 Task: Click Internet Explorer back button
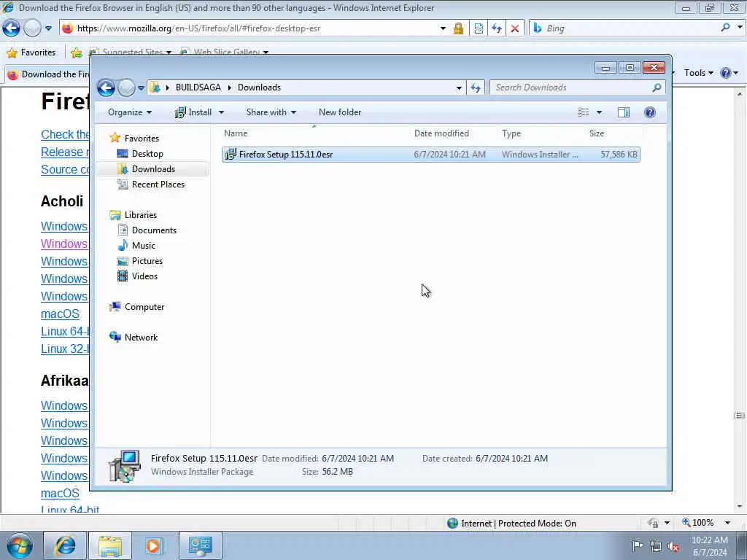pos(11,28)
